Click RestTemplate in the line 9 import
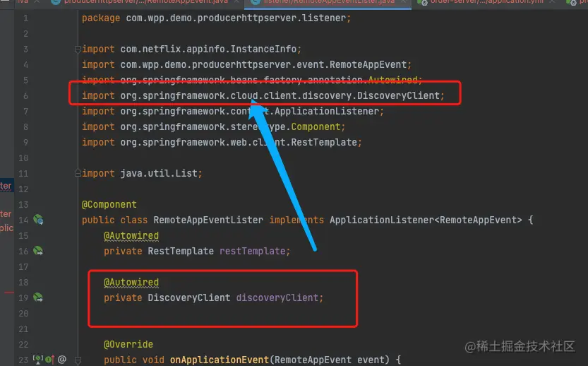Viewport: 588px width, 366px height. pyautogui.click(x=324, y=142)
